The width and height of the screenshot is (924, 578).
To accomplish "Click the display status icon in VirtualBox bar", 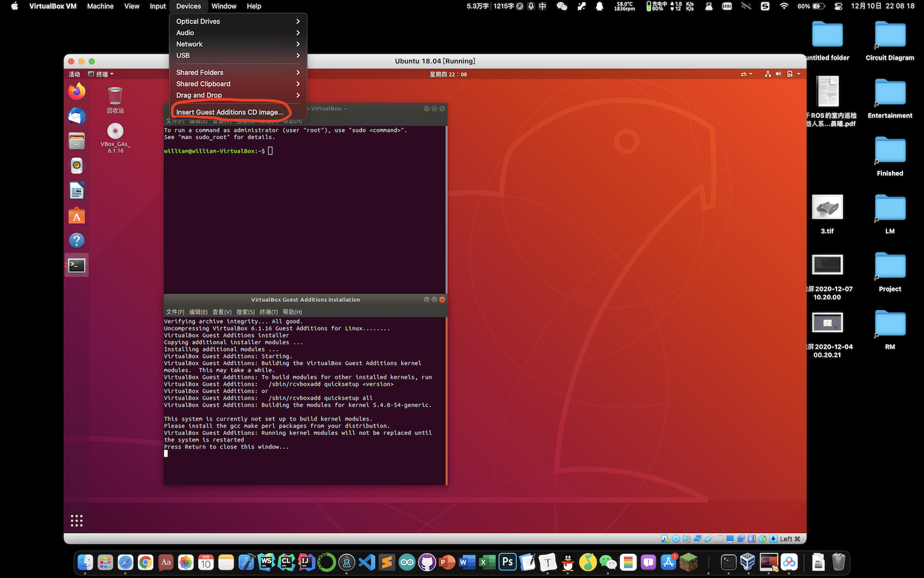I will [x=730, y=539].
